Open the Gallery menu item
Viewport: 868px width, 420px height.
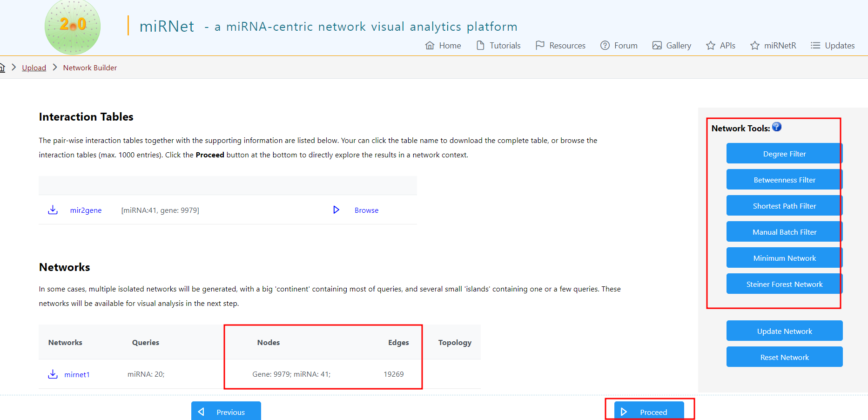679,46
